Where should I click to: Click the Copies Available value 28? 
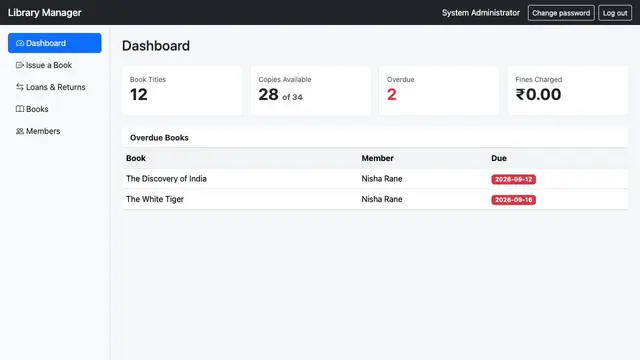coord(268,95)
